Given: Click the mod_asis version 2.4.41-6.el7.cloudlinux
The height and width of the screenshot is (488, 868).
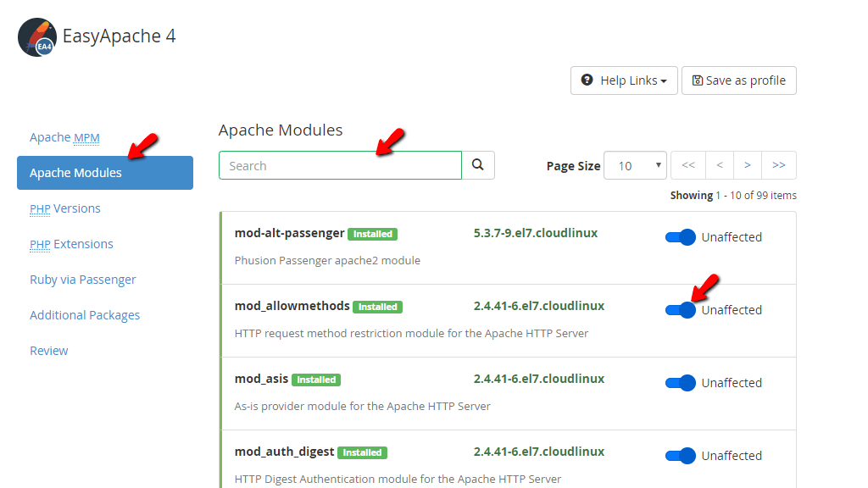Looking at the screenshot, I should pyautogui.click(x=539, y=379).
